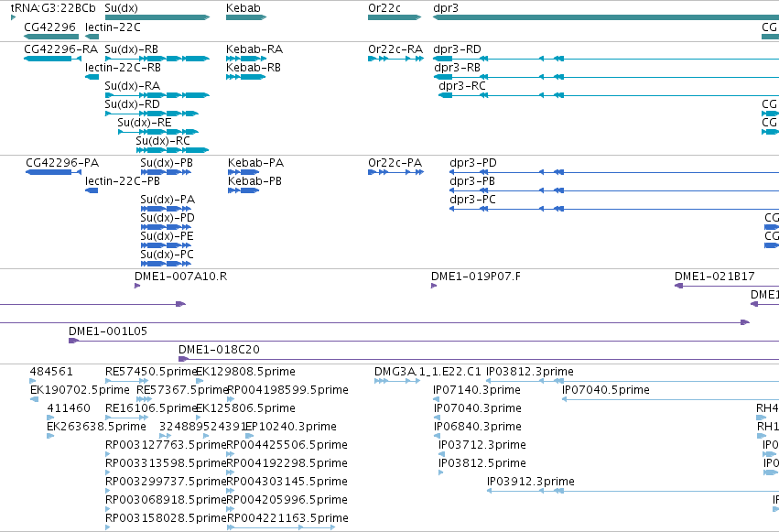
Task: Select EST RP004221163.5prime
Action: (281, 527)
